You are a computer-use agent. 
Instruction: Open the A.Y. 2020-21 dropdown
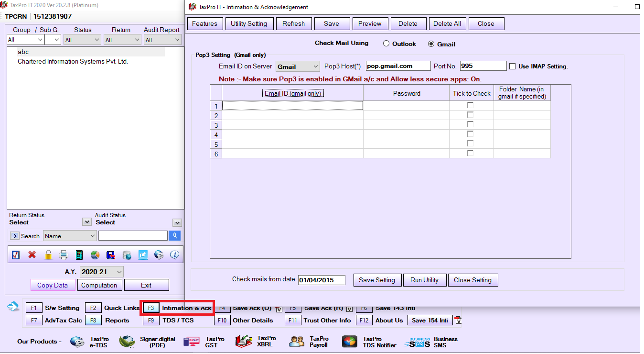click(x=102, y=272)
